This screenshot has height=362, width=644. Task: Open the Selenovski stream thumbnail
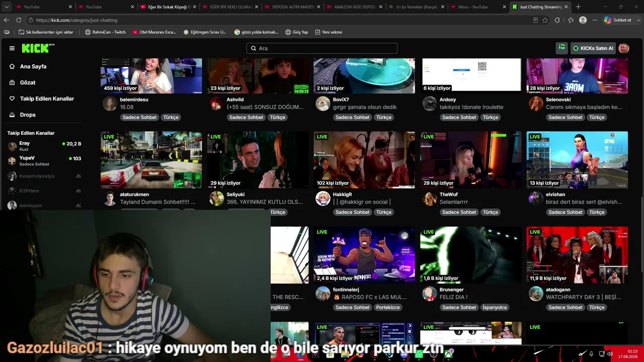tap(577, 75)
